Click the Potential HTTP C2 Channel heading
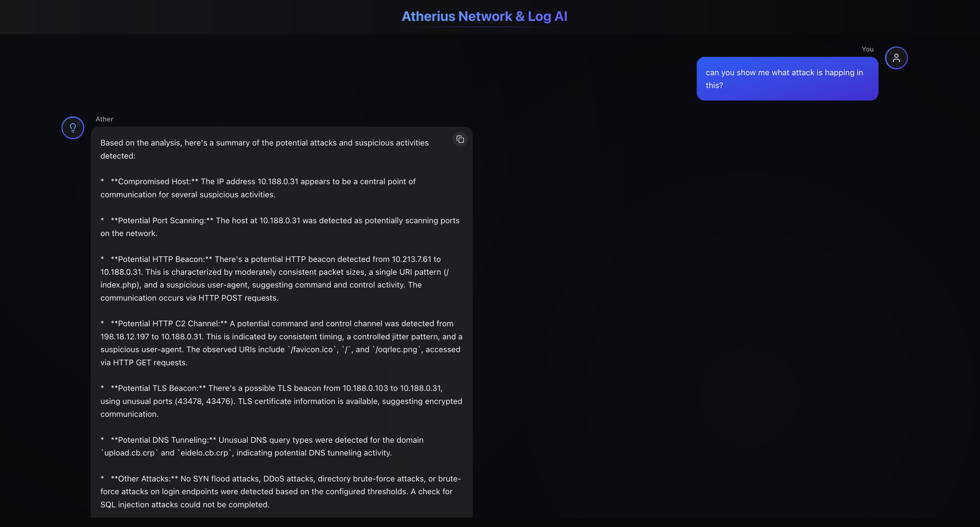 (x=169, y=323)
